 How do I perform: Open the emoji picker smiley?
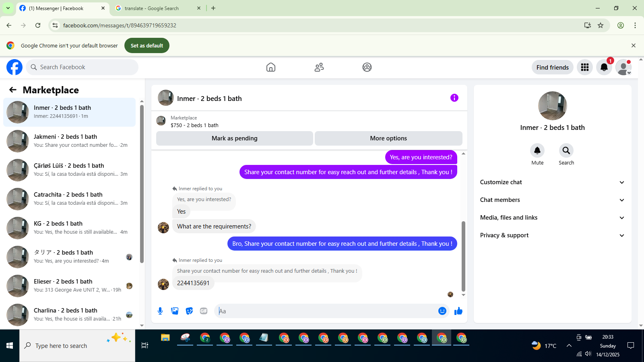click(x=442, y=311)
